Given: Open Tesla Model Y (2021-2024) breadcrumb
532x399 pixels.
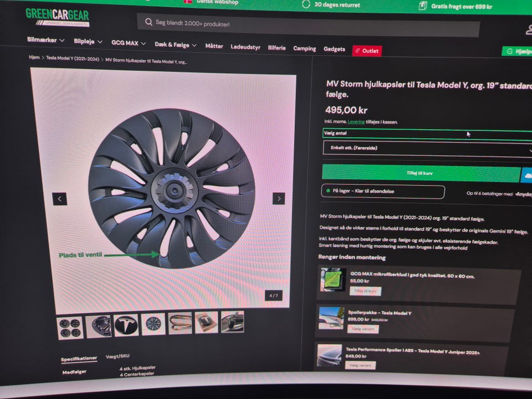Looking at the screenshot, I should click(x=73, y=58).
